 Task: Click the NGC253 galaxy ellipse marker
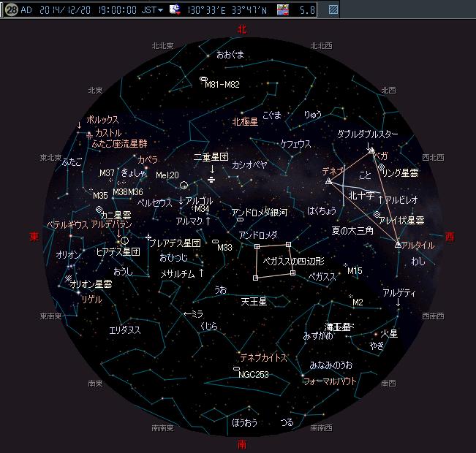point(235,368)
